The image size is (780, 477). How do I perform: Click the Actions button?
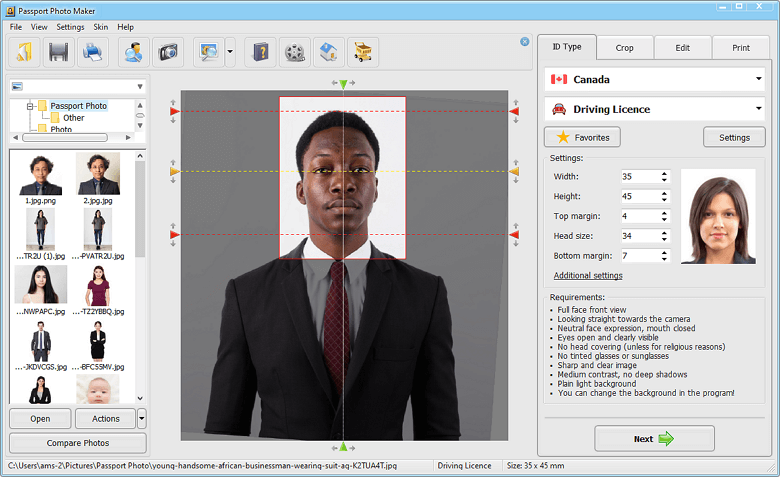click(x=105, y=418)
